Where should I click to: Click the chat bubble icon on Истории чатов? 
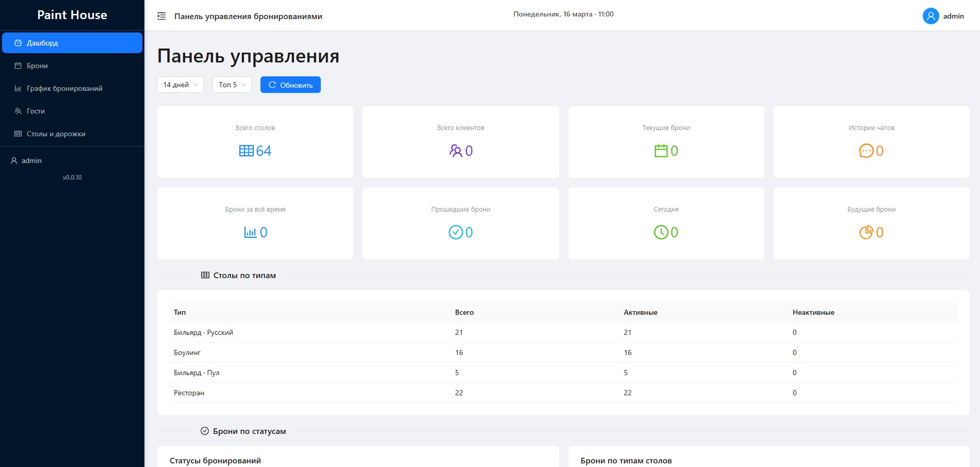(864, 151)
